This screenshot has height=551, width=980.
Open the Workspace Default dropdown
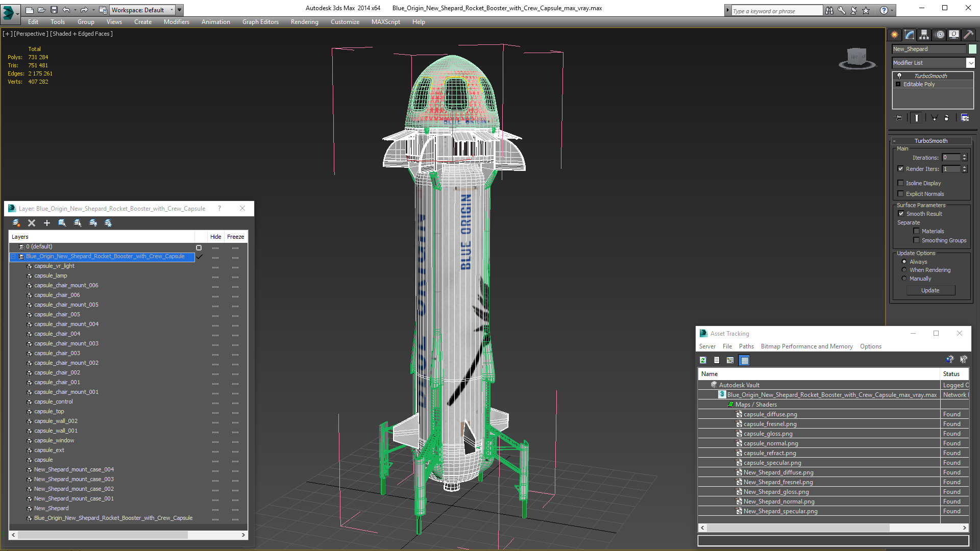point(143,10)
